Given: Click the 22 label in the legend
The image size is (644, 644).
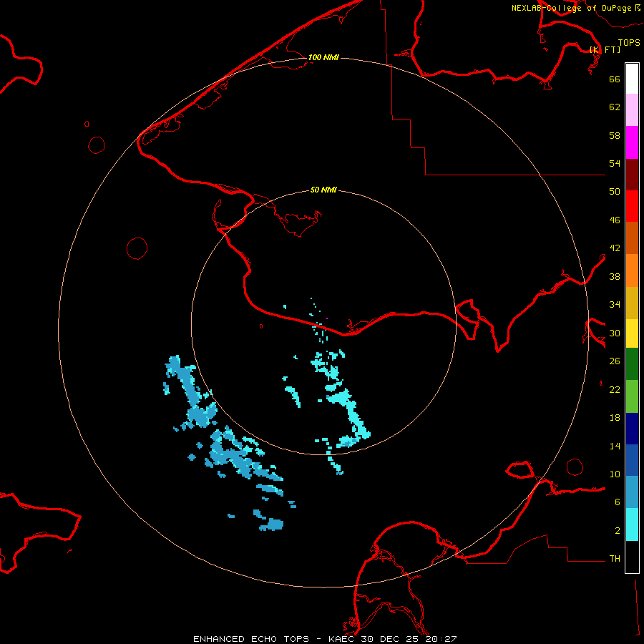Looking at the screenshot, I should [x=615, y=389].
